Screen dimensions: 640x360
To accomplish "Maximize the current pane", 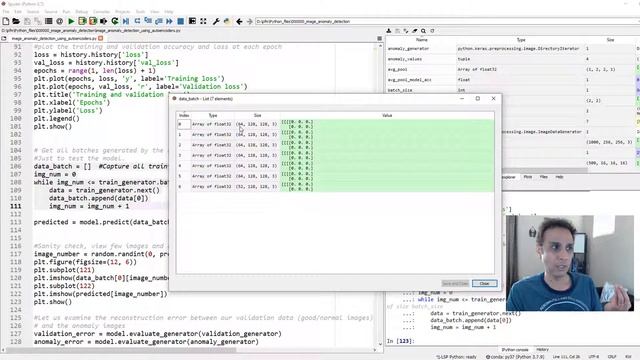I will (192, 21).
